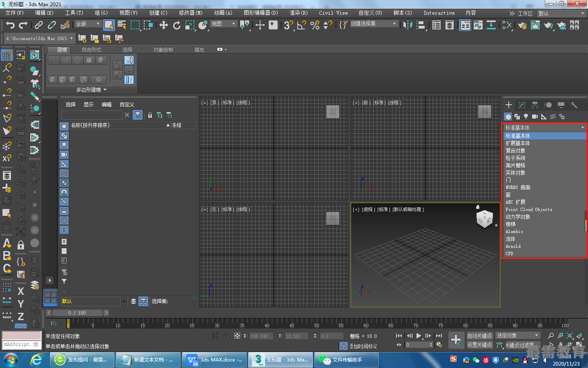Collapse the 标准基本体 category dropdown
This screenshot has height=368, width=588.
click(x=544, y=128)
